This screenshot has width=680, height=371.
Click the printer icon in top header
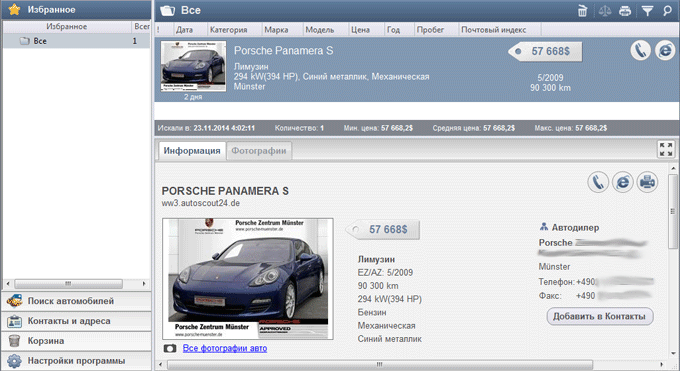(625, 11)
